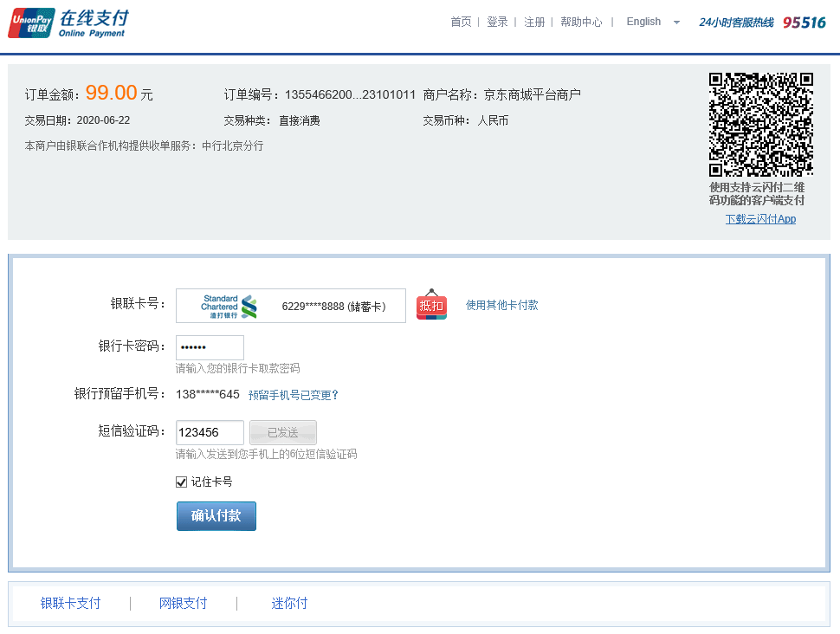Screen dimensions: 840x634
Task: Click the currency value 人民币
Action: 493,120
